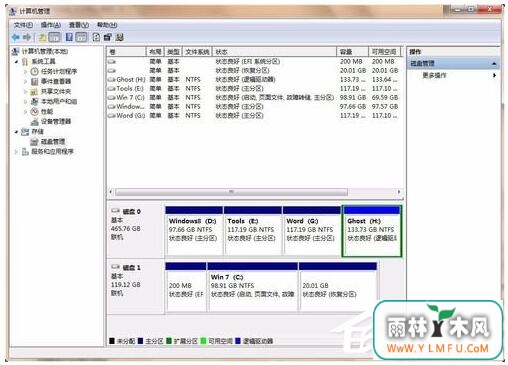Click the 任务计划程序 clock icon
Image resolution: width=508 pixels, height=365 pixels.
[34, 71]
